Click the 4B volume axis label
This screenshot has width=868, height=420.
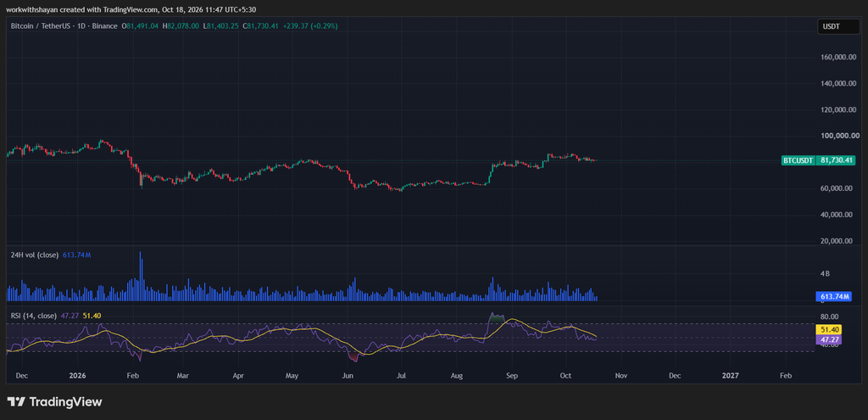click(826, 274)
